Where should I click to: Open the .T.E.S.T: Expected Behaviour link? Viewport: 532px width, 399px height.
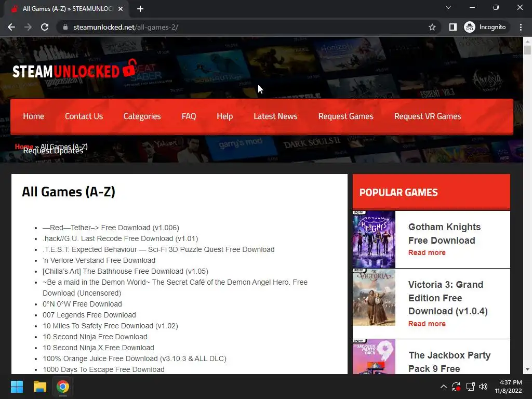click(158, 249)
